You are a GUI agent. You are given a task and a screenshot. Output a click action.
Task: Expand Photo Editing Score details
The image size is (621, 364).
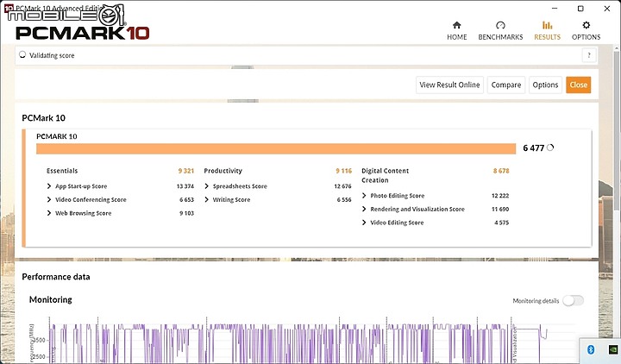click(x=364, y=196)
